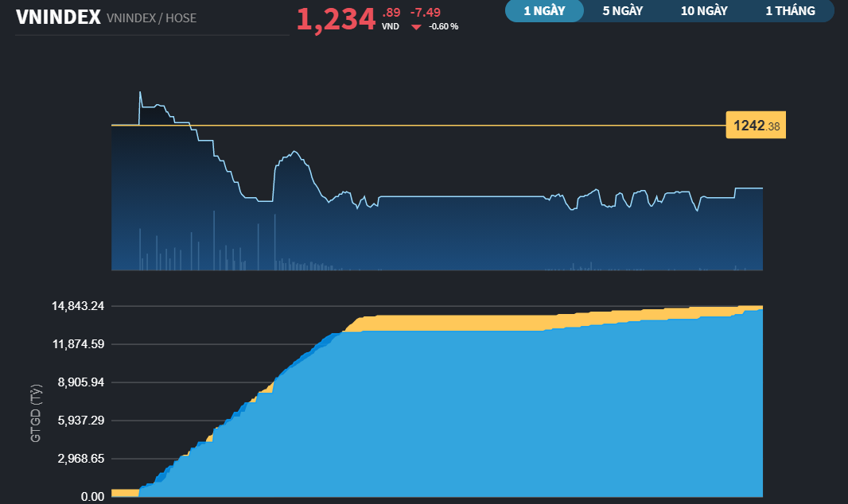Screen dimensions: 848x504
Task: Switch to the 5 NGÀY tab
Action: click(x=623, y=11)
